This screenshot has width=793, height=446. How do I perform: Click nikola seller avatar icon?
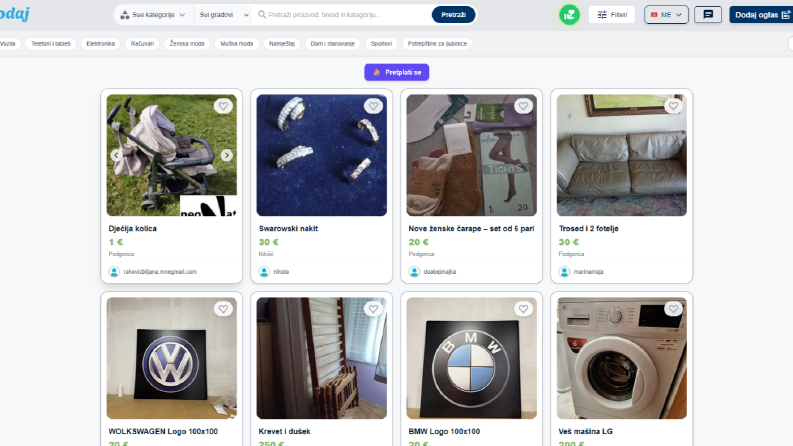[x=264, y=272]
